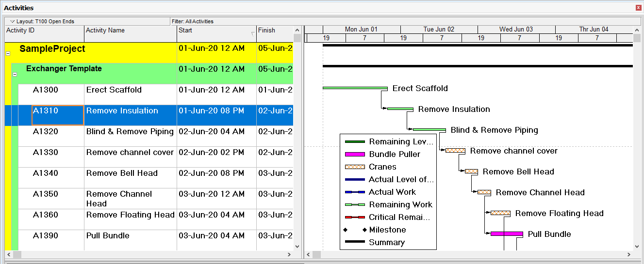Open the Layout T100 Open Ends dropdown
The height and width of the screenshot is (264, 644).
pos(13,21)
